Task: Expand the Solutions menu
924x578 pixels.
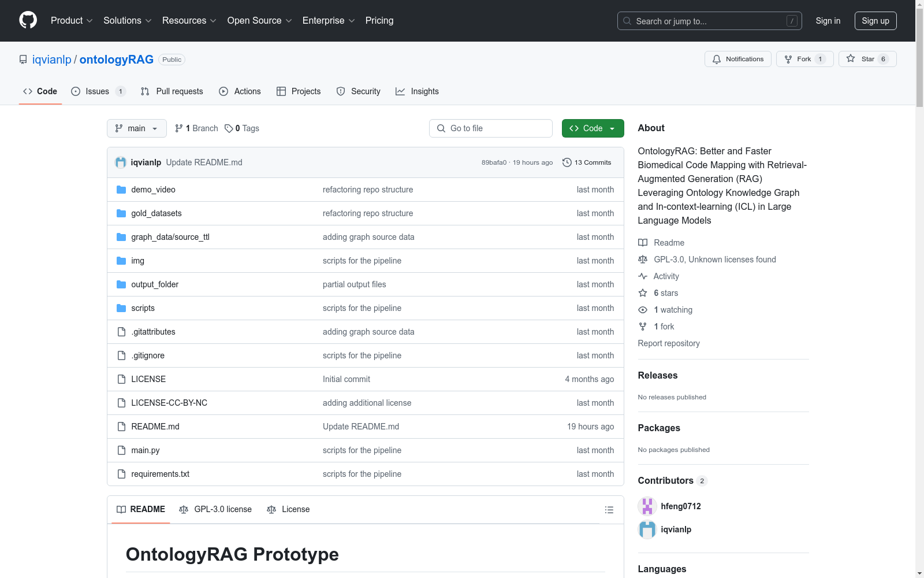Action: (x=128, y=21)
